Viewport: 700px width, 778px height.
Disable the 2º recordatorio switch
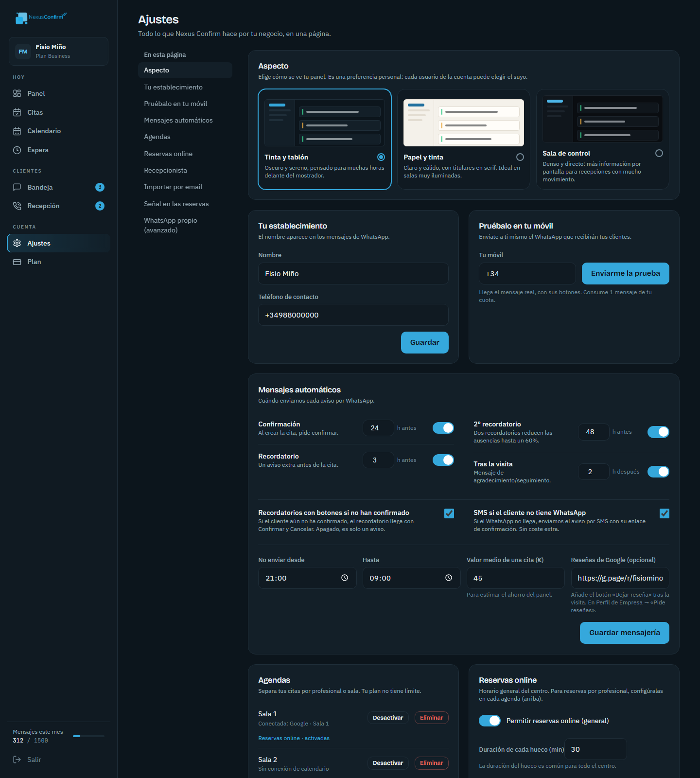pos(658,432)
